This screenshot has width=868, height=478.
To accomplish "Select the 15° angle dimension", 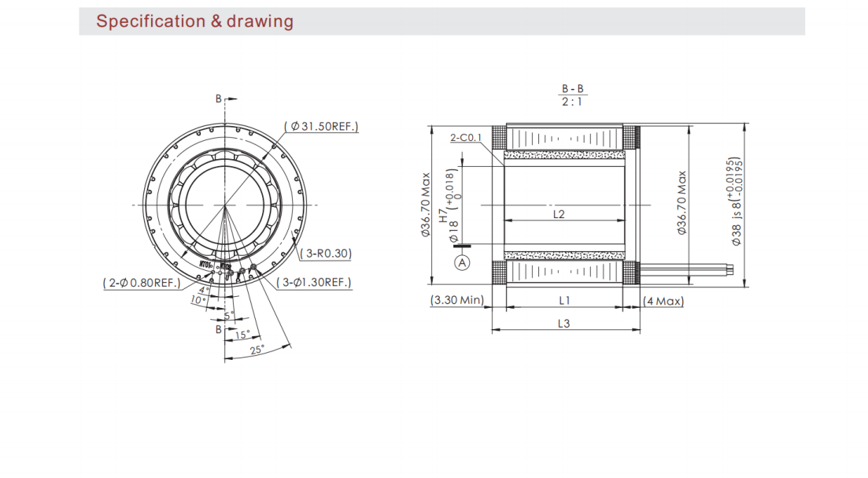I will point(242,335).
